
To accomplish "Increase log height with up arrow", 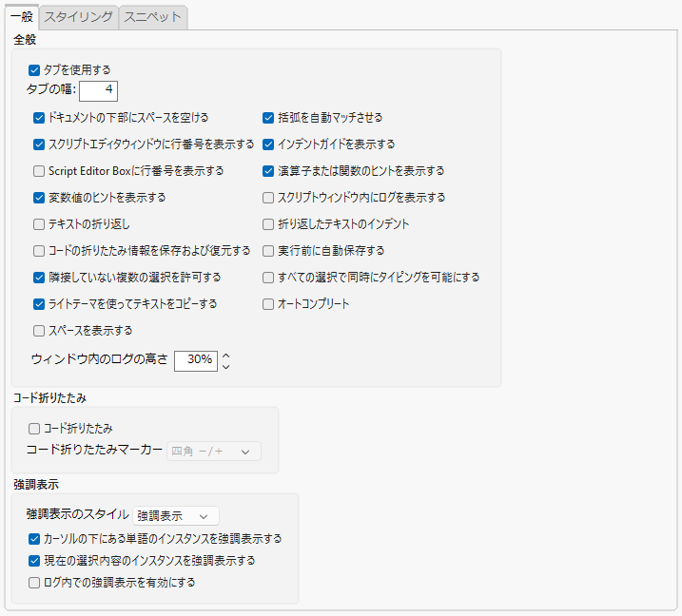I will 225,356.
